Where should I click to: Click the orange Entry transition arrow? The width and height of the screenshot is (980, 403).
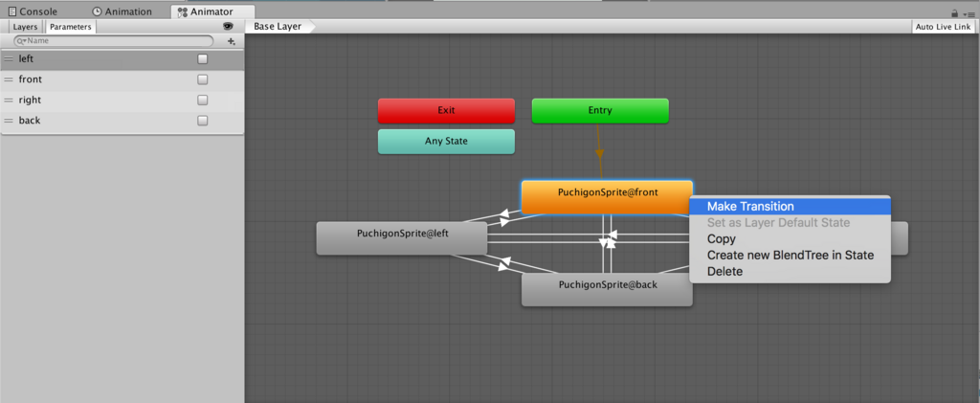(x=600, y=153)
